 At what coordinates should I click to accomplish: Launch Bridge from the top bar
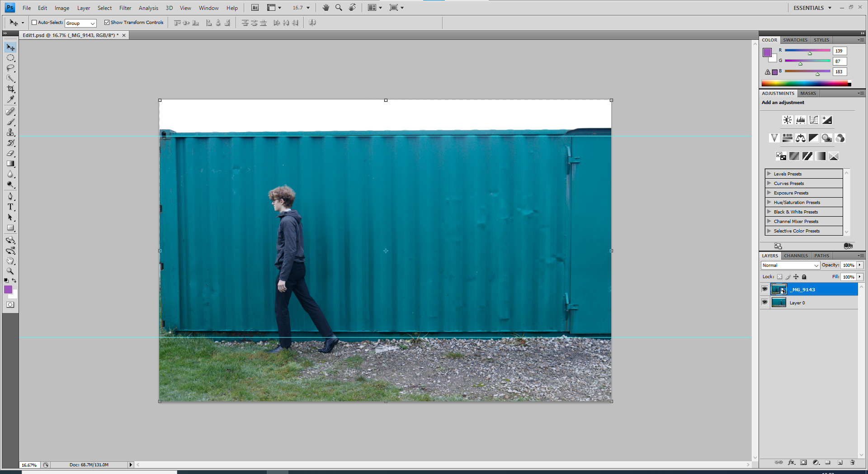click(255, 8)
